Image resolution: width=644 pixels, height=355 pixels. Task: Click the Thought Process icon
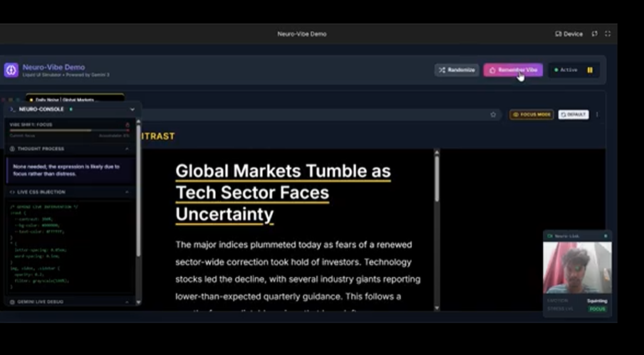(12, 149)
